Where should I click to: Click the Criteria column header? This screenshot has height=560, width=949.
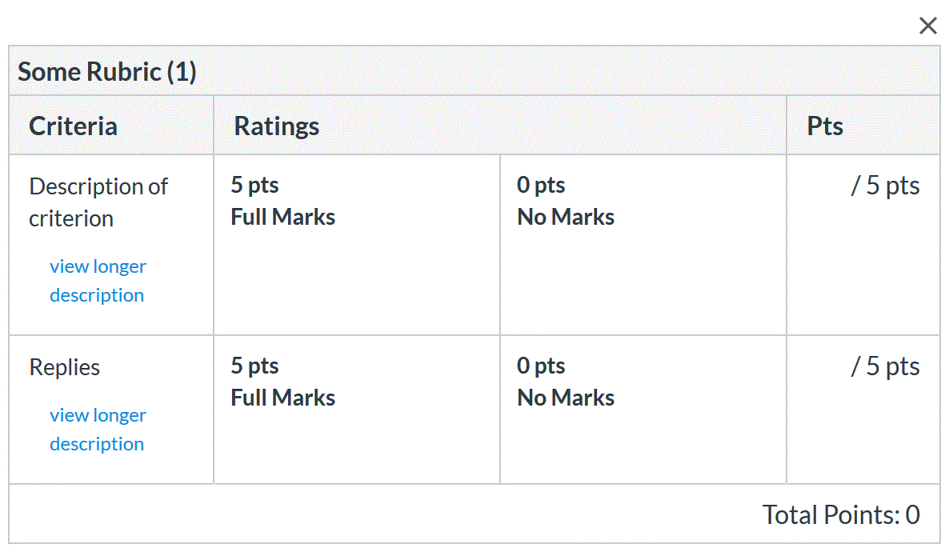(x=74, y=126)
